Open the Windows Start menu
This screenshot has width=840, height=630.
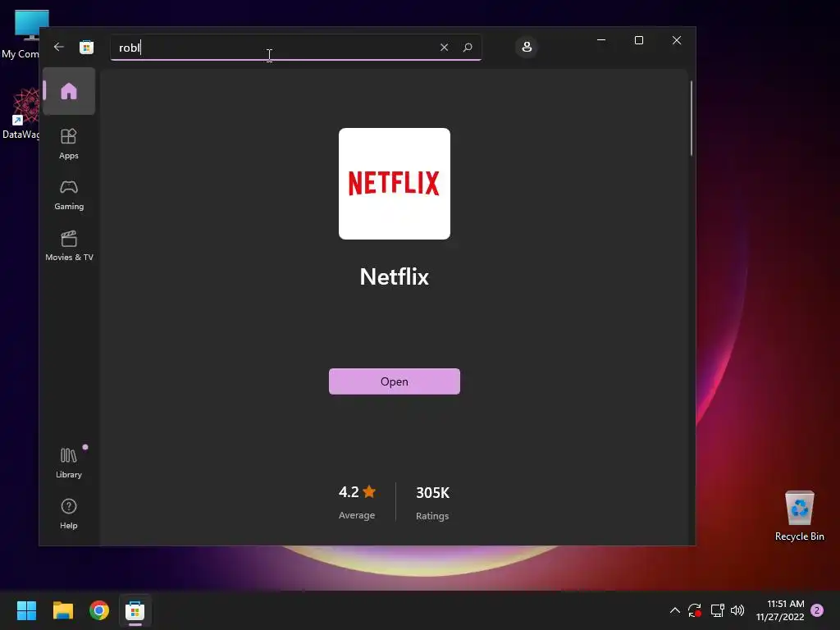[26, 610]
